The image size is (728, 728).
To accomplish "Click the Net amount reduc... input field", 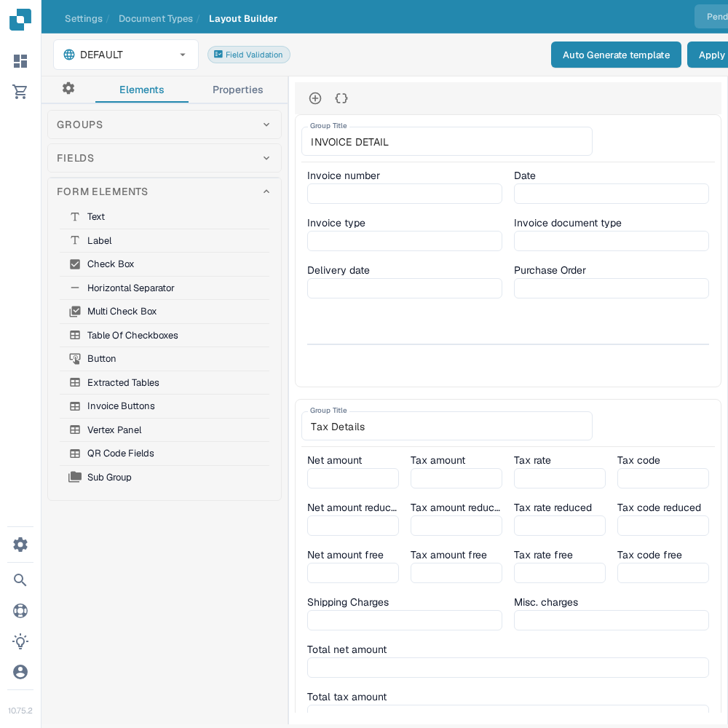I will 353,526.
